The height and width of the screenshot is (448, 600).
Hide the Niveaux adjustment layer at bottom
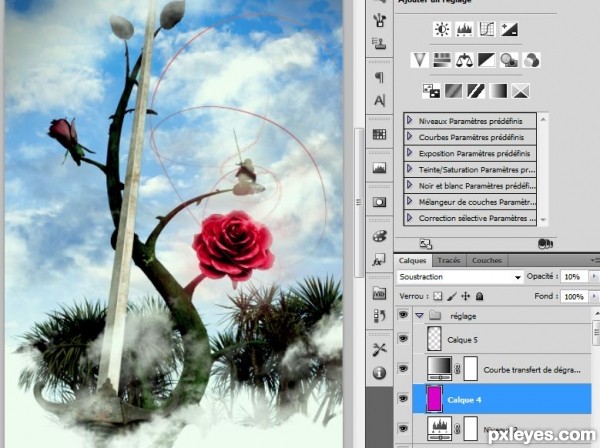click(403, 428)
